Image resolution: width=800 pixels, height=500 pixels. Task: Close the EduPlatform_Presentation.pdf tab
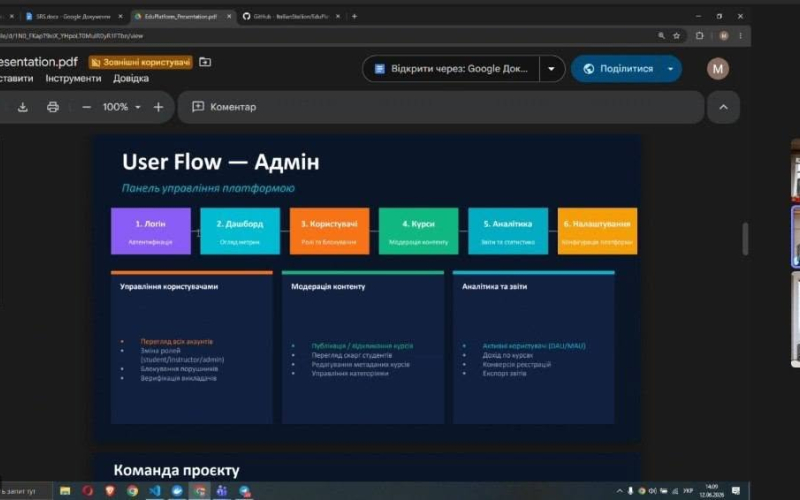[229, 16]
